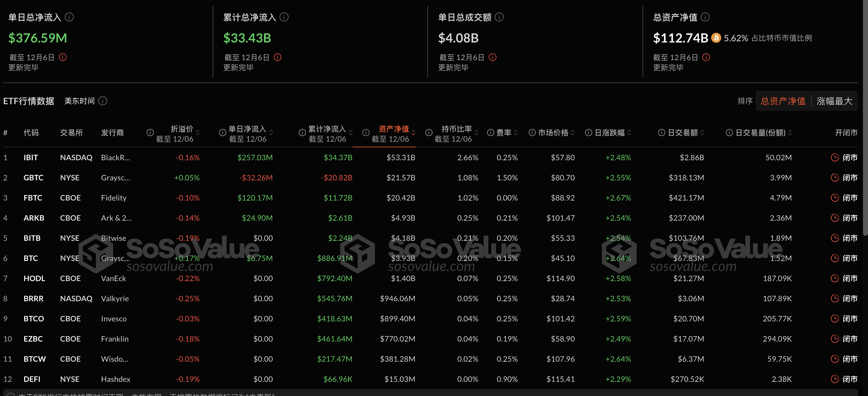Click the Fidelity issuer name

(x=114, y=198)
